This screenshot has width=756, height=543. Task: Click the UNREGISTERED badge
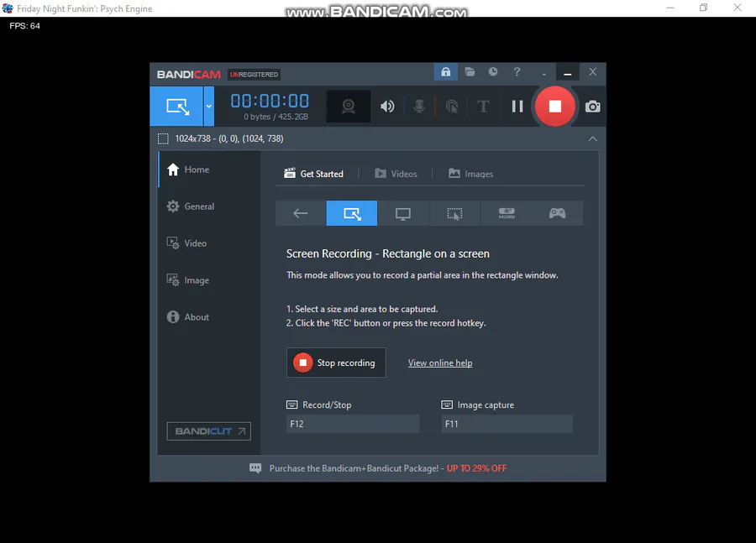(254, 74)
